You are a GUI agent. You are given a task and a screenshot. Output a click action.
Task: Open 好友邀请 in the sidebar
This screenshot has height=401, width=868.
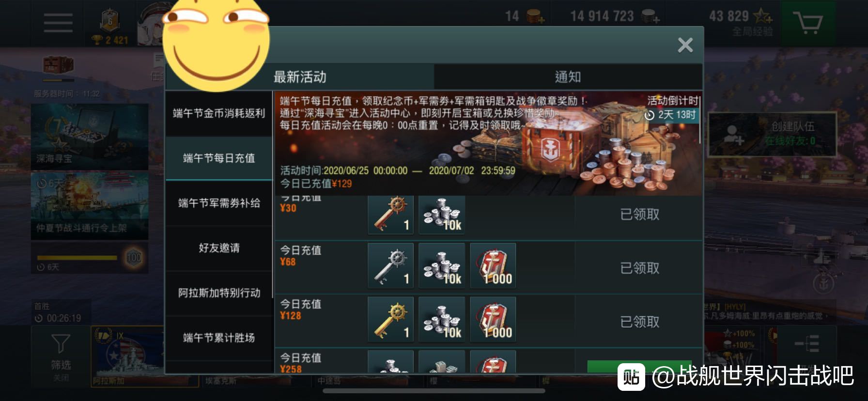coord(219,248)
